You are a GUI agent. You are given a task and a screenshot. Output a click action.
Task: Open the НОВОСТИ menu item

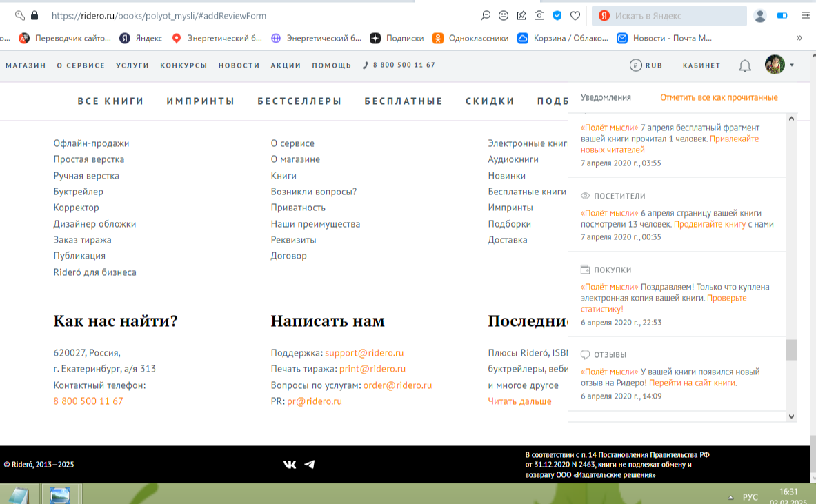point(239,65)
